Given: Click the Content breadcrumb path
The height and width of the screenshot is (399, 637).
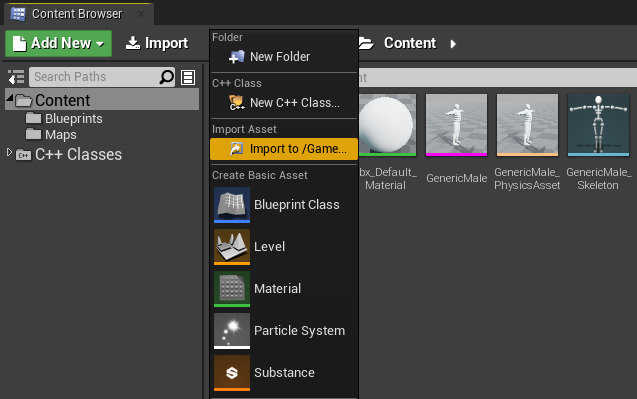Looking at the screenshot, I should point(410,43).
